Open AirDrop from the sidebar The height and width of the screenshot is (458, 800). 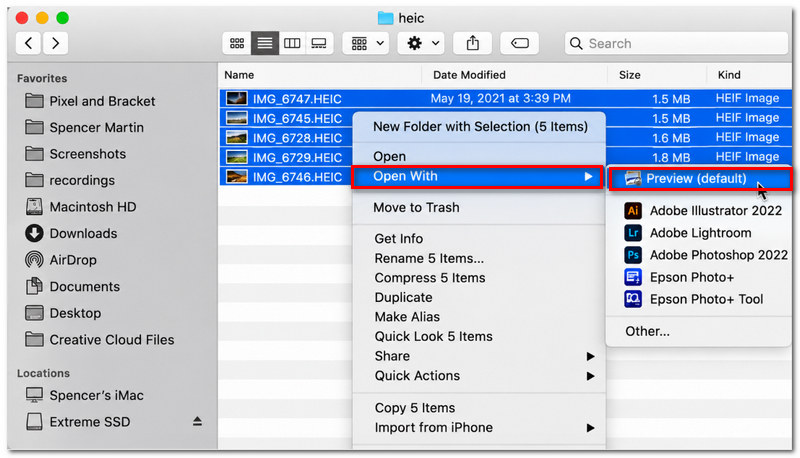tap(61, 260)
